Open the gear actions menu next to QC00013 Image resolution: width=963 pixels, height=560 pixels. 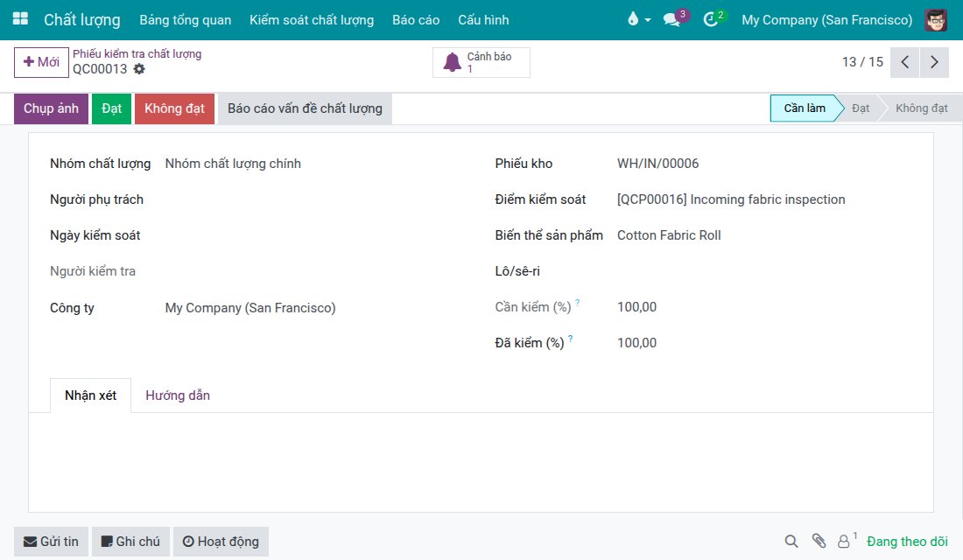[139, 69]
